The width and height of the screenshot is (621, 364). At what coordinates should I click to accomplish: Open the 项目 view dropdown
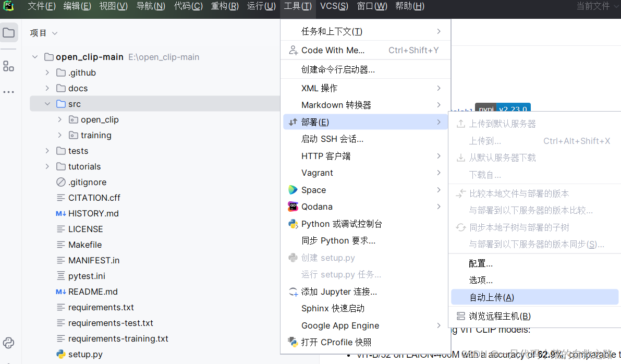pos(44,33)
